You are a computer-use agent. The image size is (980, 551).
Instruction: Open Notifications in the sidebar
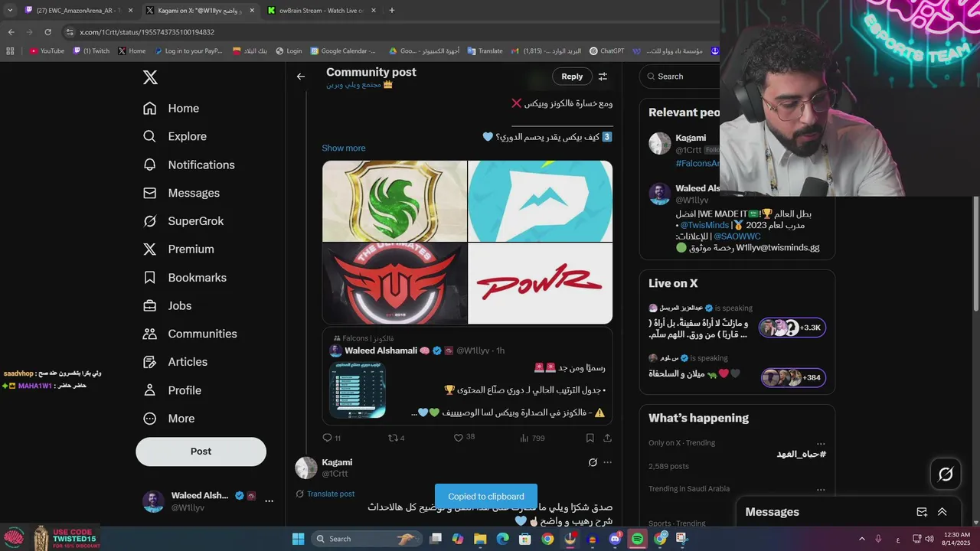(x=188, y=165)
